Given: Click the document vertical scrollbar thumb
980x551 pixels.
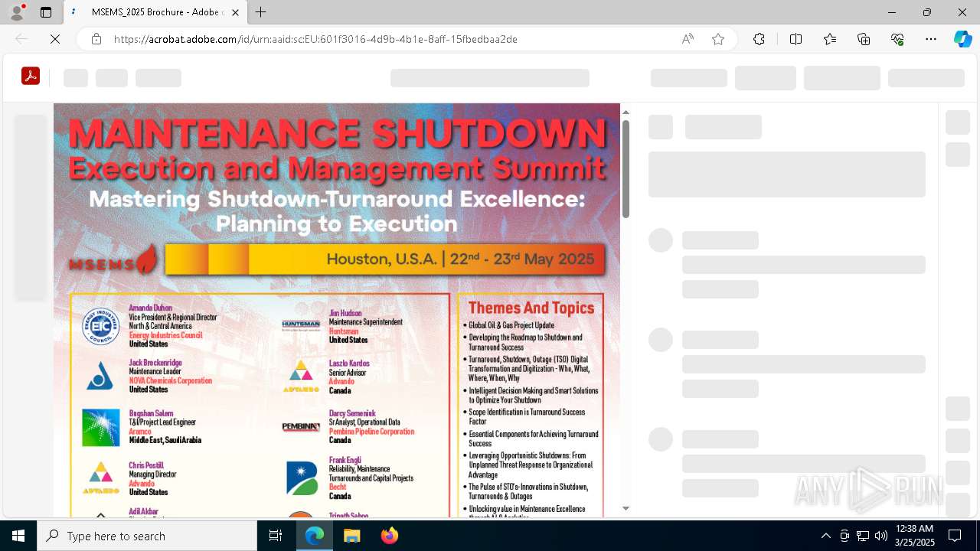Looking at the screenshot, I should [x=626, y=168].
